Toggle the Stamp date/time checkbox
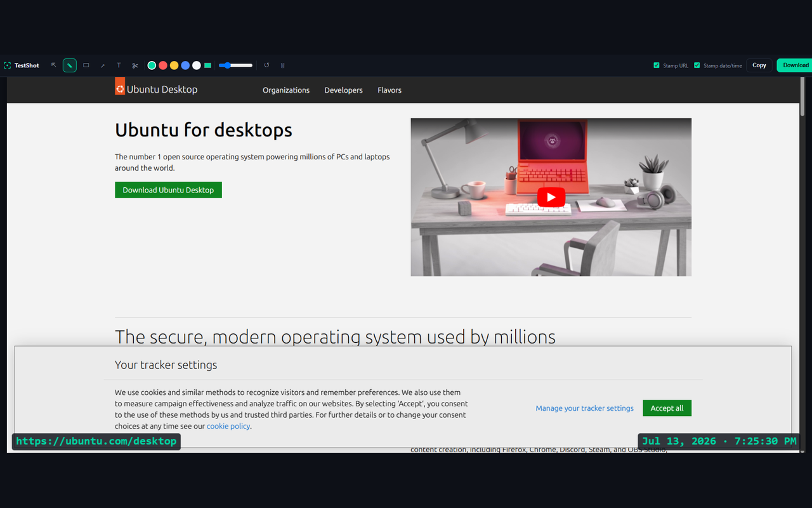Viewport: 812px width, 508px height. (697, 65)
